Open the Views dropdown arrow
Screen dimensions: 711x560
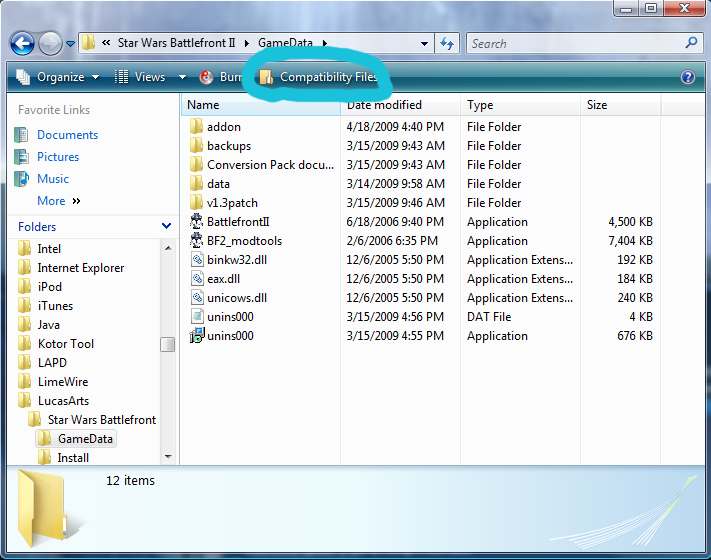[182, 77]
